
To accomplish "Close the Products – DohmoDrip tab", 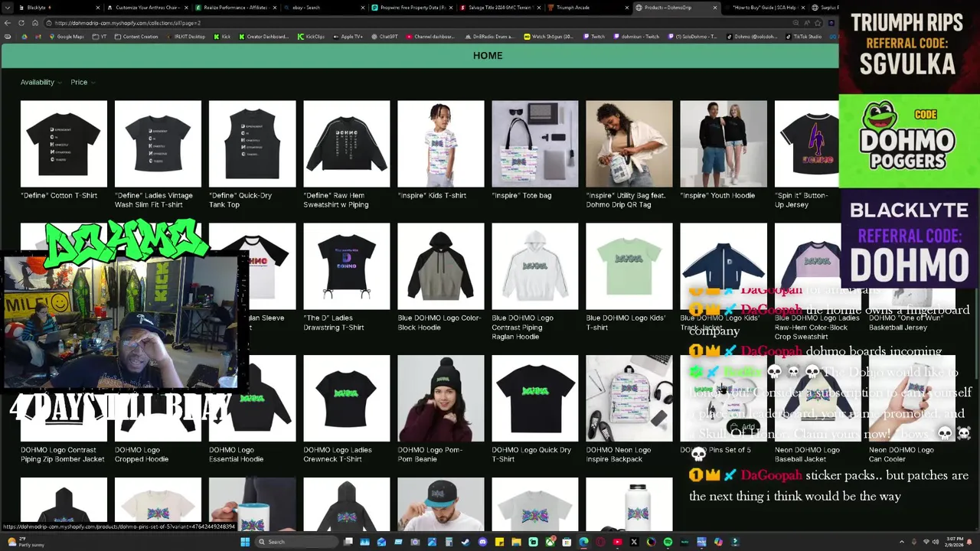I will point(715,8).
